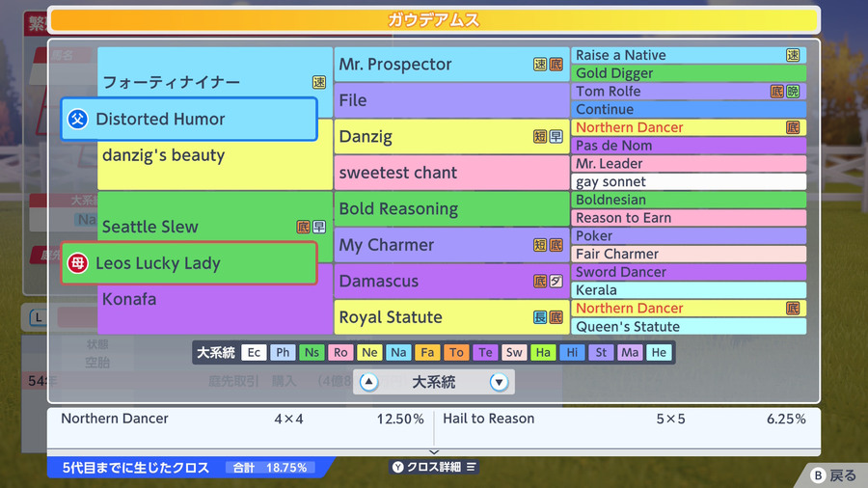This screenshot has height=488, width=868.
Task: Select the To lineage swatch
Action: pyautogui.click(x=456, y=352)
